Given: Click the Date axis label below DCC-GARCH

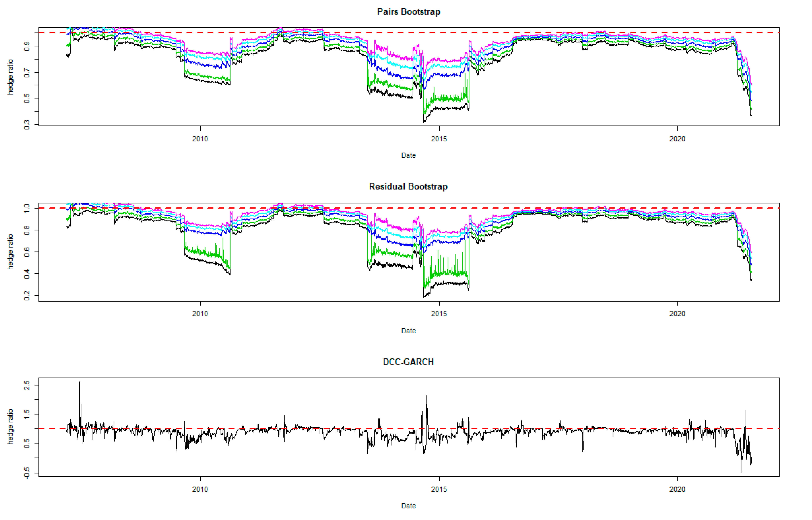Looking at the screenshot, I should pyautogui.click(x=408, y=506).
